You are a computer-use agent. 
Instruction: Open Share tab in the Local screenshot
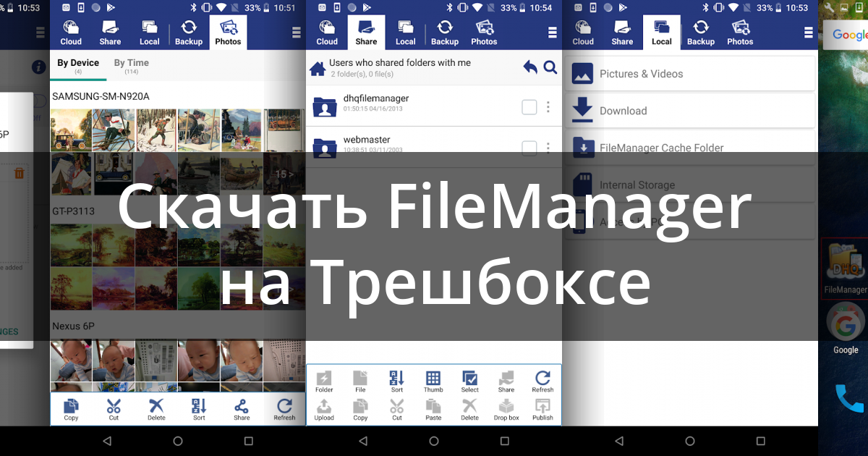tap(622, 33)
